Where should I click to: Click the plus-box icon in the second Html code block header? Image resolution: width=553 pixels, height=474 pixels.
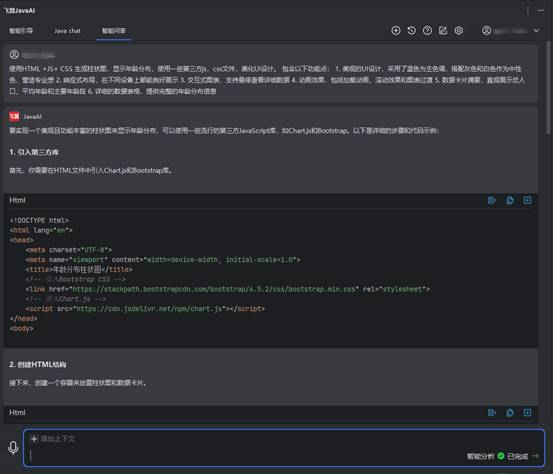coord(527,413)
